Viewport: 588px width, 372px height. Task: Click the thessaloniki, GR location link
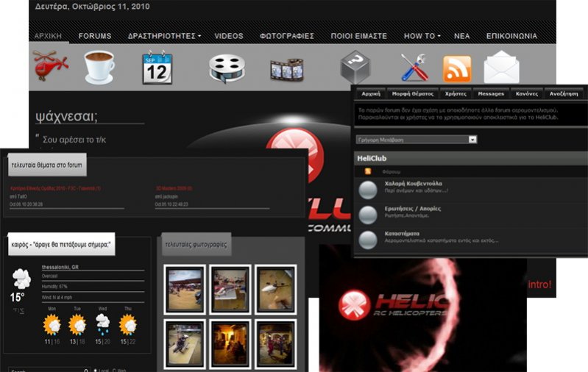click(60, 267)
